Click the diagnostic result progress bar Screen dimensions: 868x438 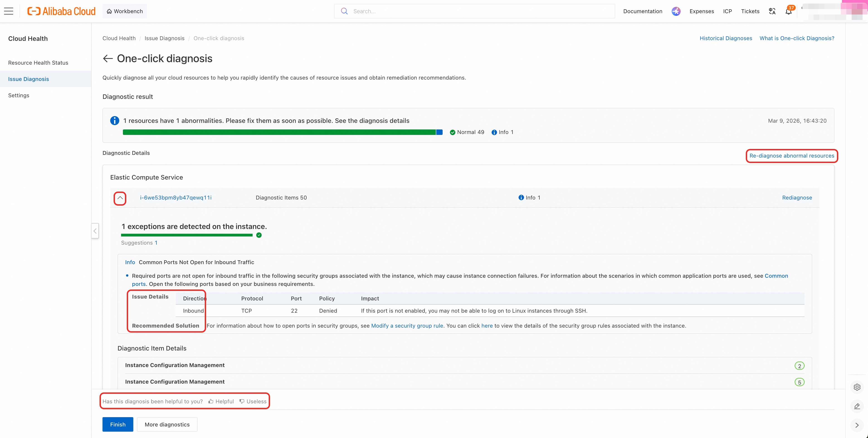pyautogui.click(x=283, y=132)
